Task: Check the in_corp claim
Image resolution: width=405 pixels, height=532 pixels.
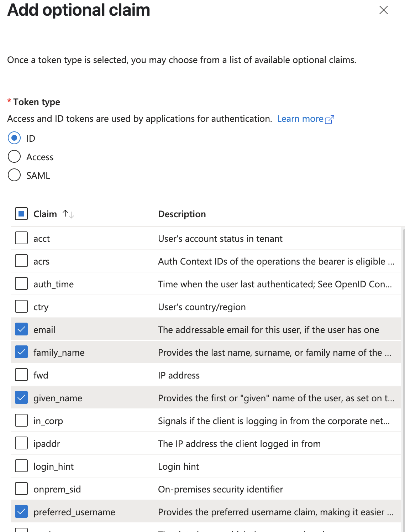Action: click(21, 420)
